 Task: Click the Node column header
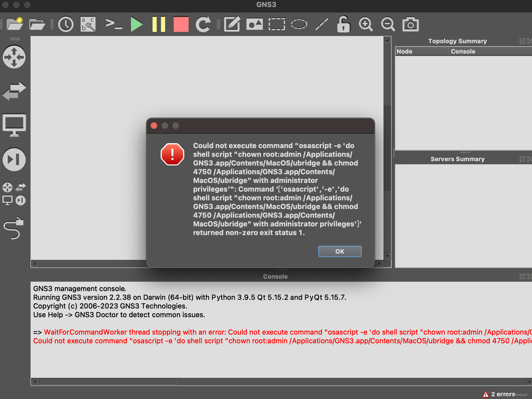point(422,51)
